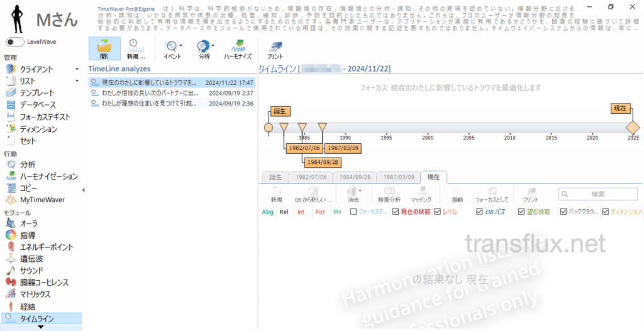Open フォーカステキスト in the sidebar
644x331 pixels.
coord(45,117)
